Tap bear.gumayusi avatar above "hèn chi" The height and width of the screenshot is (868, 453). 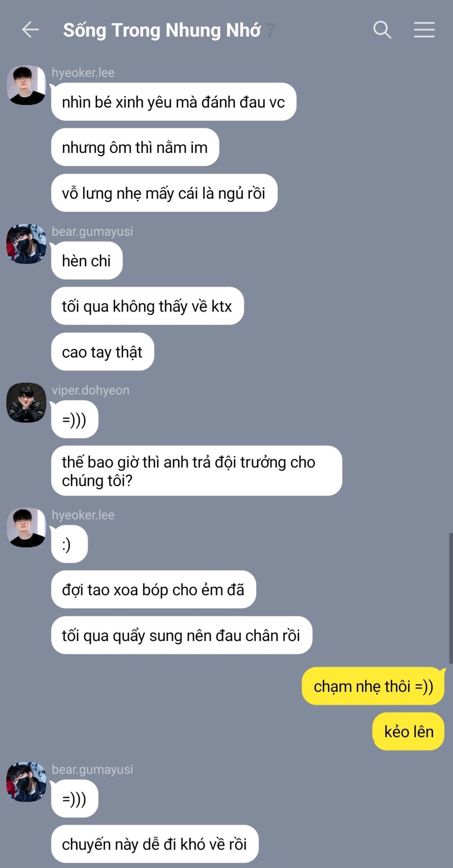tap(26, 244)
